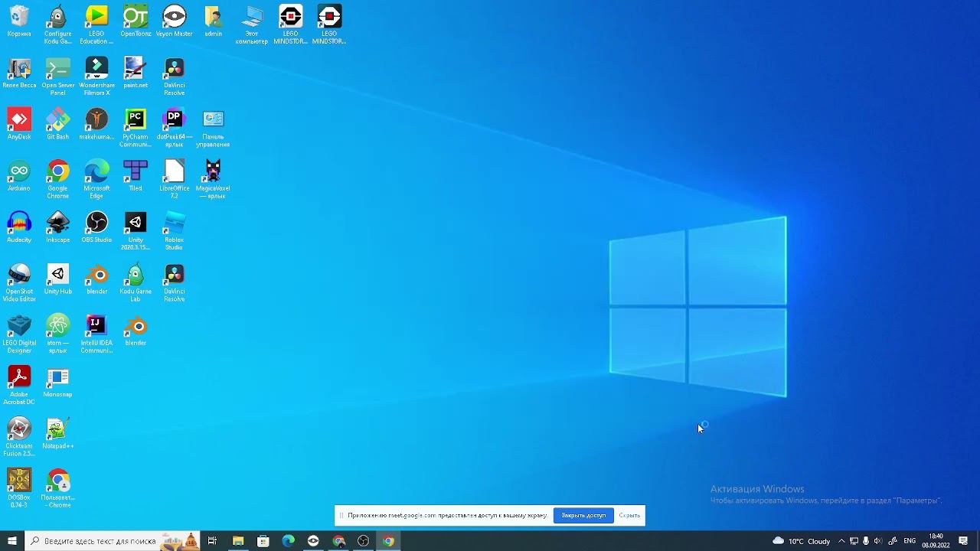The image size is (980, 551).
Task: Select the Корзина recycle bin icon
Action: coord(19,21)
